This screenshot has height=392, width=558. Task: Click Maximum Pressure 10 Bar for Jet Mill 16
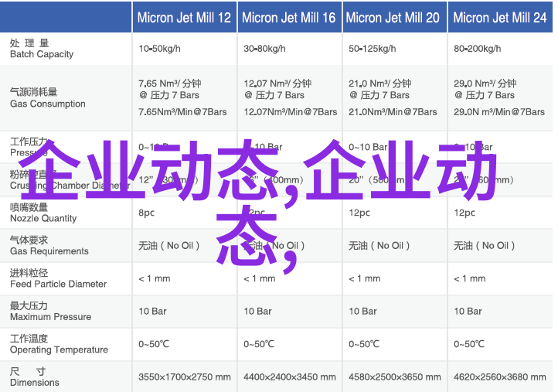(257, 311)
